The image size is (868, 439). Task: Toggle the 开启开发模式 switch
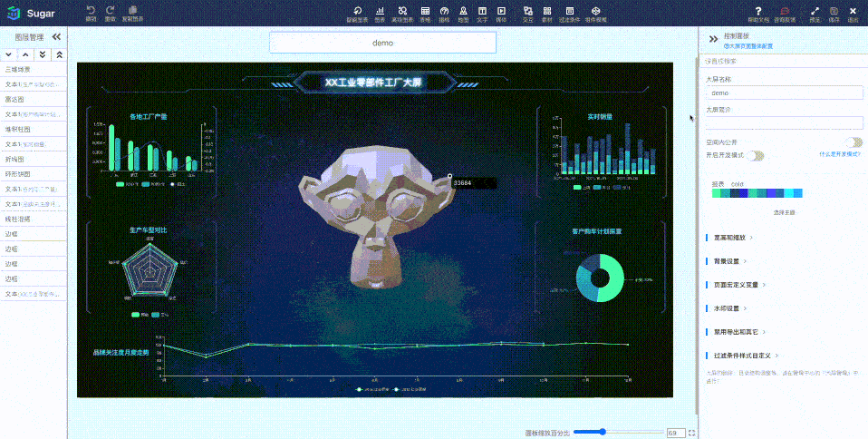[755, 156]
